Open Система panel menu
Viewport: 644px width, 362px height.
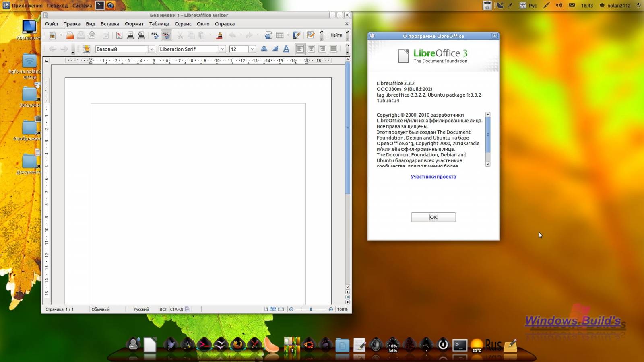[82, 6]
